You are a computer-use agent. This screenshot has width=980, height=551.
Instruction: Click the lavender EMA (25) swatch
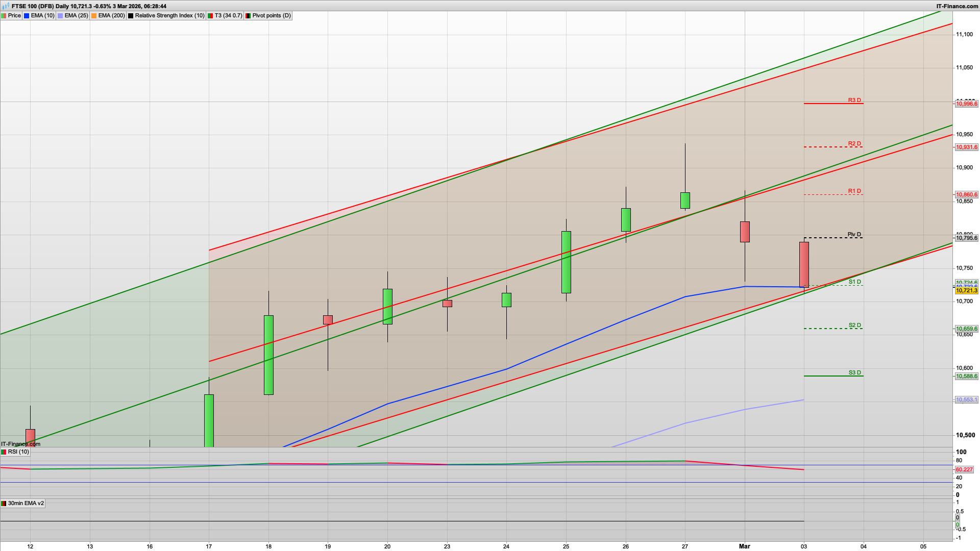(x=61, y=16)
